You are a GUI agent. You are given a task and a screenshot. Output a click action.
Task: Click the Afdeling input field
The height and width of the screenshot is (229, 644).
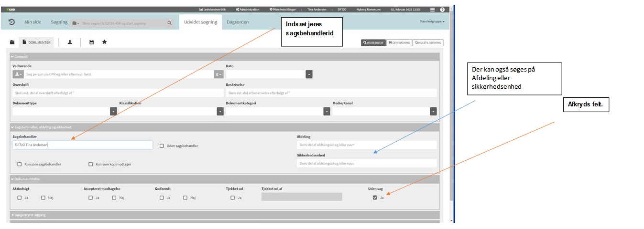point(366,145)
